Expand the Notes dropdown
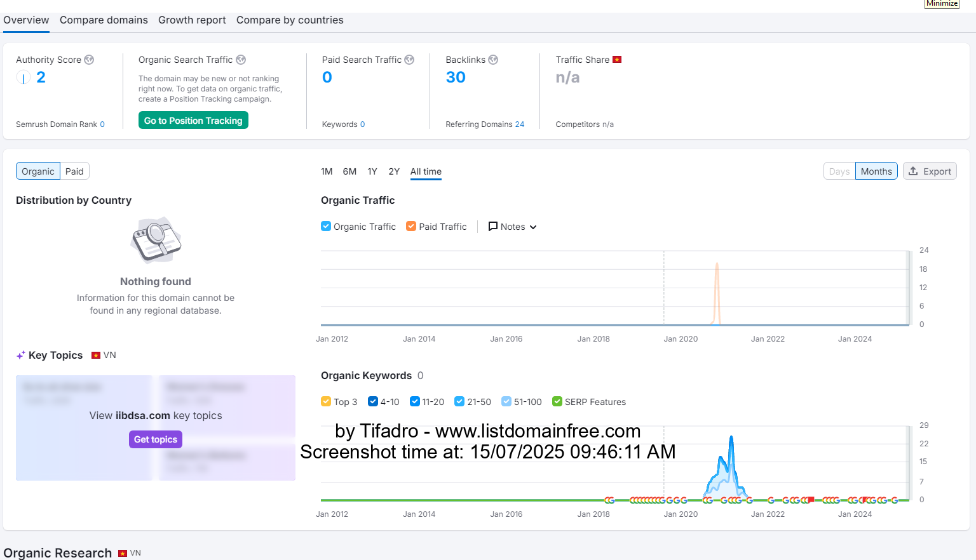The image size is (976, 560). [512, 227]
